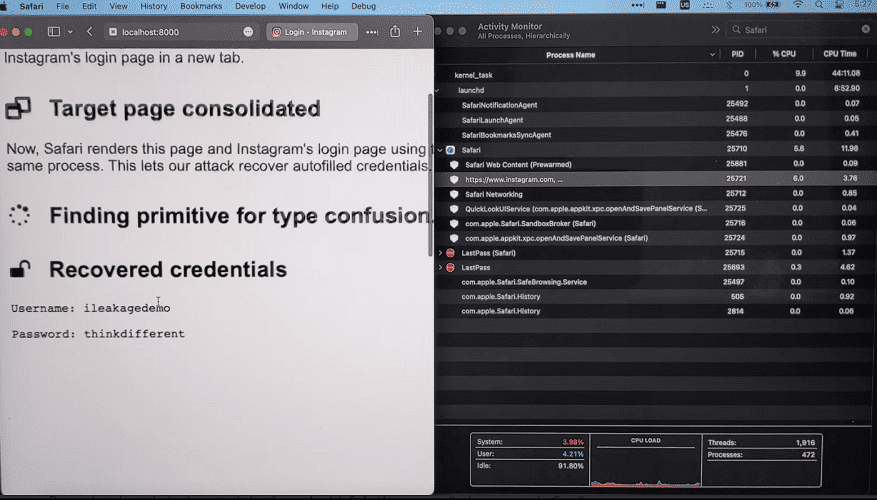Open the Apple menu
The height and width of the screenshot is (500, 877).
click(x=3, y=6)
